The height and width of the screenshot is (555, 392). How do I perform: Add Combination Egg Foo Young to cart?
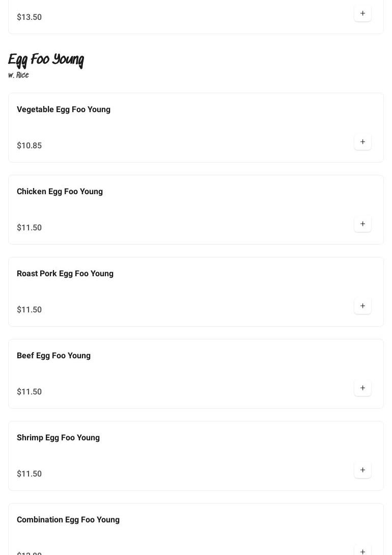[362, 551]
